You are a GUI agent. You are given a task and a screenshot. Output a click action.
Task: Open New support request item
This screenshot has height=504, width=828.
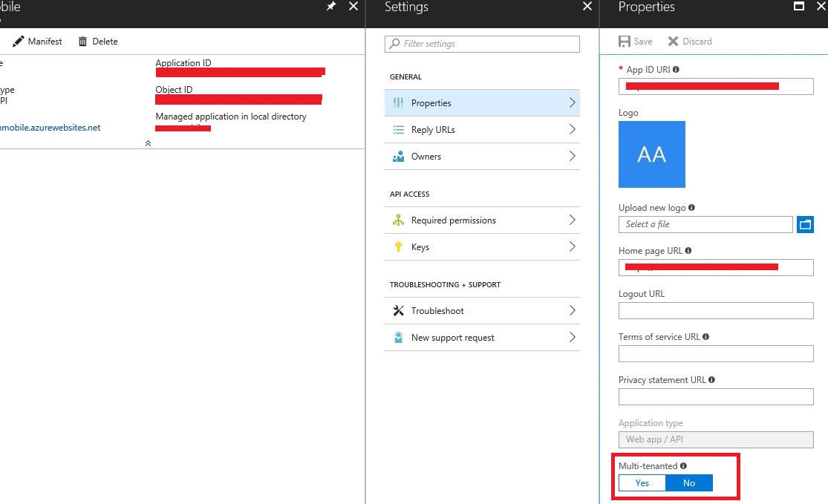click(482, 337)
